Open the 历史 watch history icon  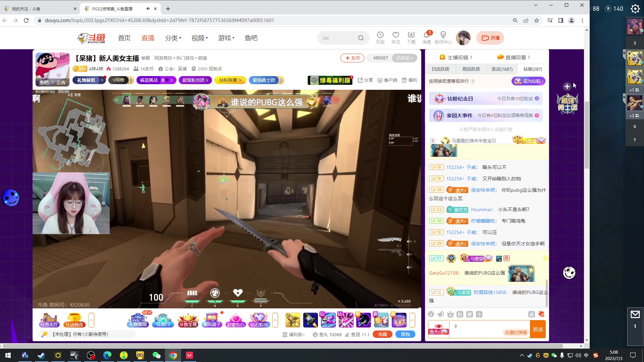coord(380,38)
